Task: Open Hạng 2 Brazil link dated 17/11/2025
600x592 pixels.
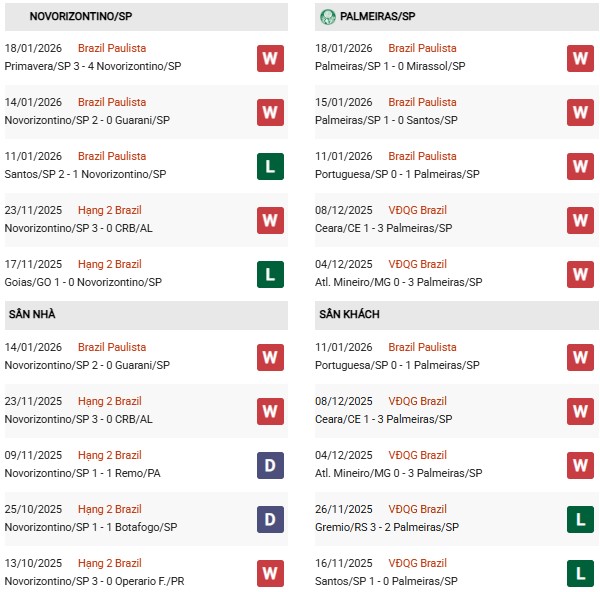Action: (109, 264)
